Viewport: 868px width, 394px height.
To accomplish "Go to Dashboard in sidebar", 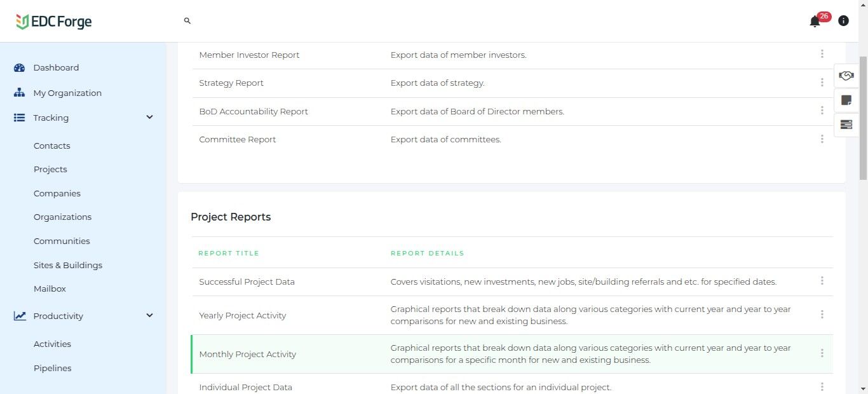I will tap(56, 67).
